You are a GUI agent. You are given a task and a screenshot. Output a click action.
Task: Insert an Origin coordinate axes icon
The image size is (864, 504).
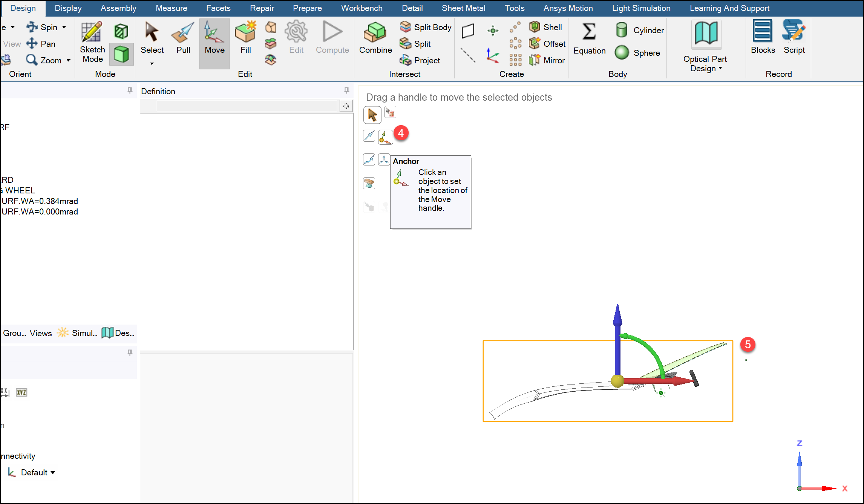(x=492, y=55)
